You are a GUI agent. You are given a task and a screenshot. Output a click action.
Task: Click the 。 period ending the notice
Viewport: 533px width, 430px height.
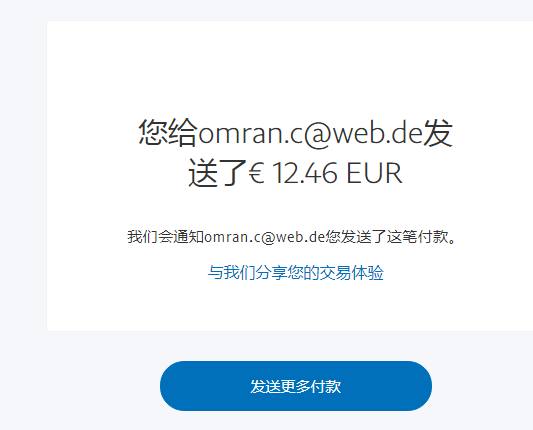[x=452, y=241]
